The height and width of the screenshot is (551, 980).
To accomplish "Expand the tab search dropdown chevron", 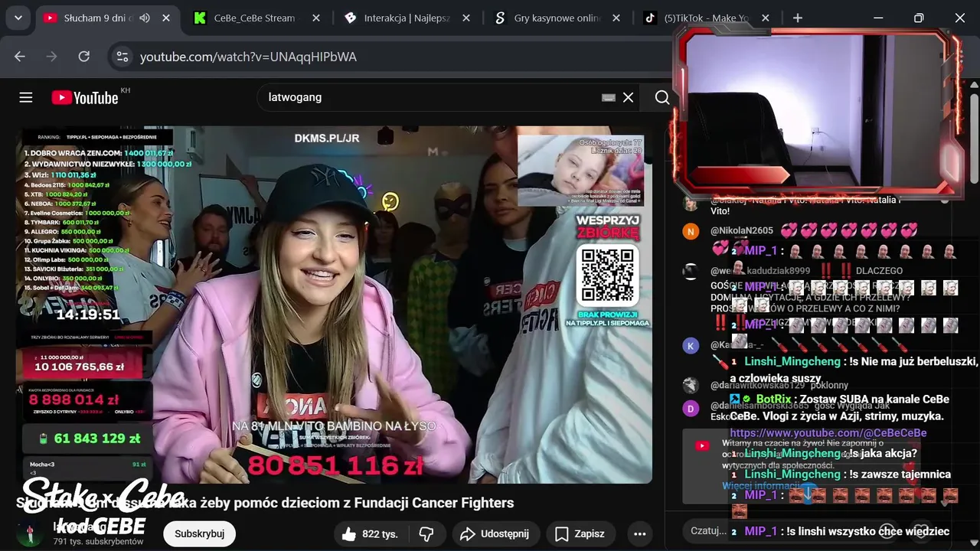I will pyautogui.click(x=18, y=18).
